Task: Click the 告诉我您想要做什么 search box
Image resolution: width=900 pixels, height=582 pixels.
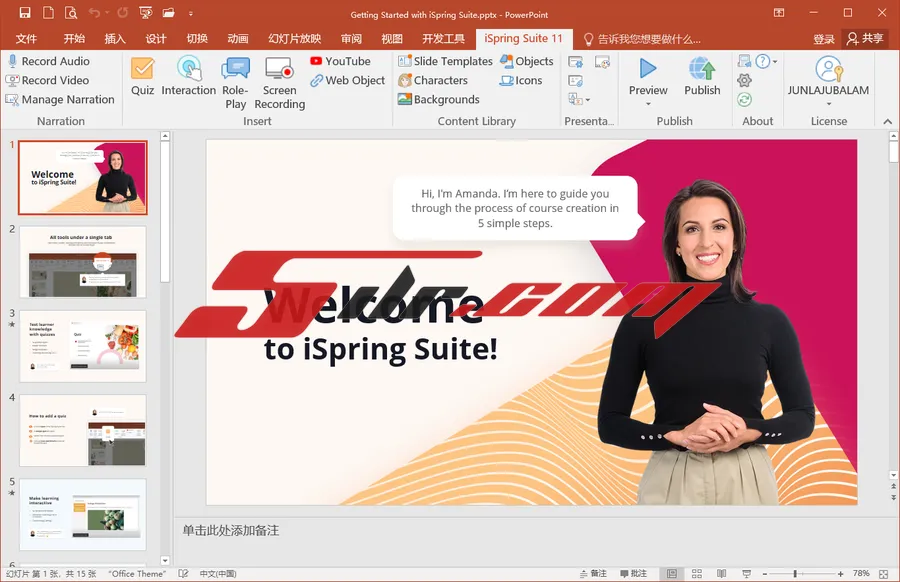Action: [642, 39]
